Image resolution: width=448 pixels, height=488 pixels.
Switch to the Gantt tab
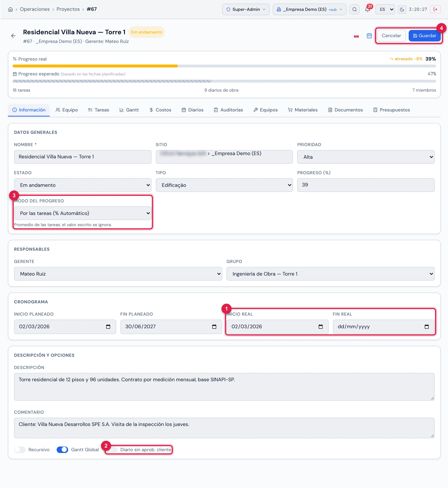(129, 110)
